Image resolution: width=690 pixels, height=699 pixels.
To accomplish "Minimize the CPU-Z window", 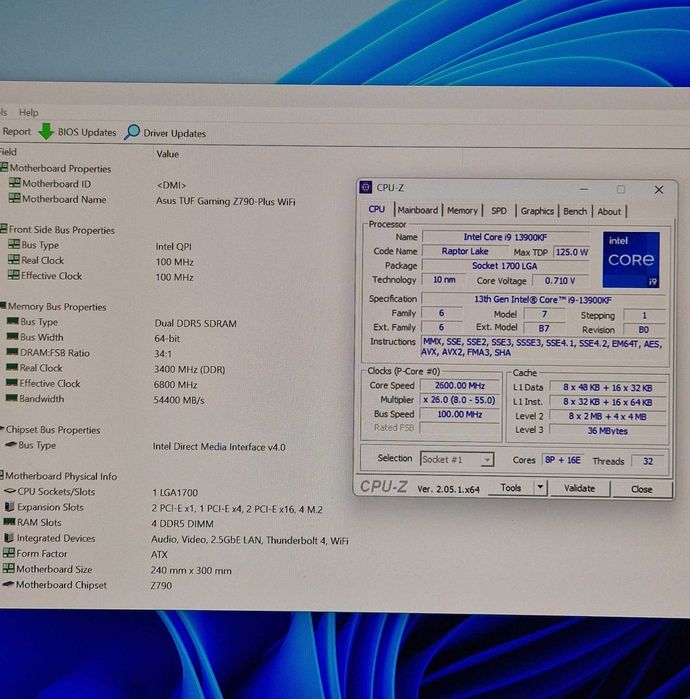I will point(583,189).
